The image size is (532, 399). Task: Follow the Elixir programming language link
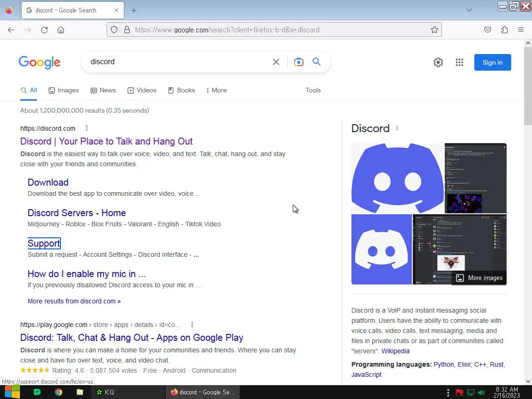point(464,364)
